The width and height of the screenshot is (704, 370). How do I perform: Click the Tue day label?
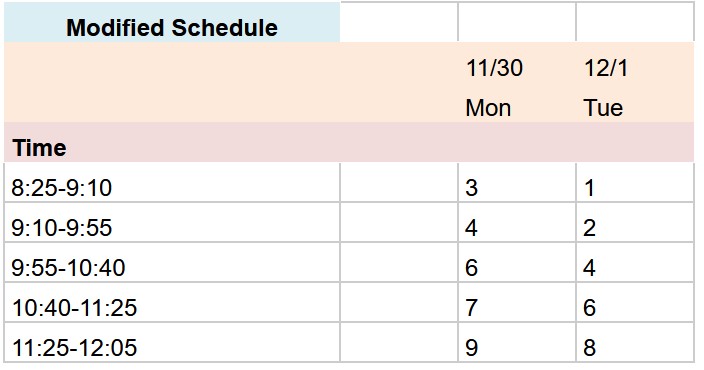(x=635, y=103)
